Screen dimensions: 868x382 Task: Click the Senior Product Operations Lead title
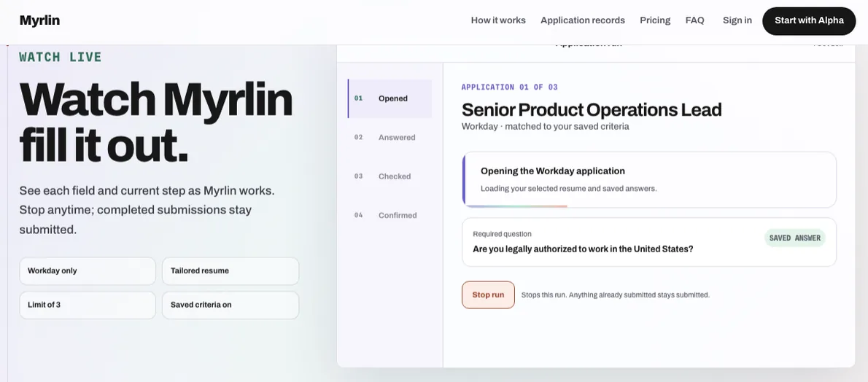click(592, 109)
